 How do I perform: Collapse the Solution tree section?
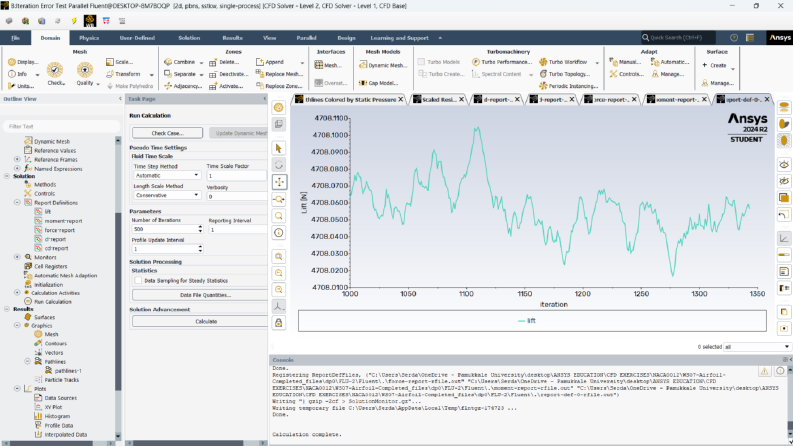[7, 176]
